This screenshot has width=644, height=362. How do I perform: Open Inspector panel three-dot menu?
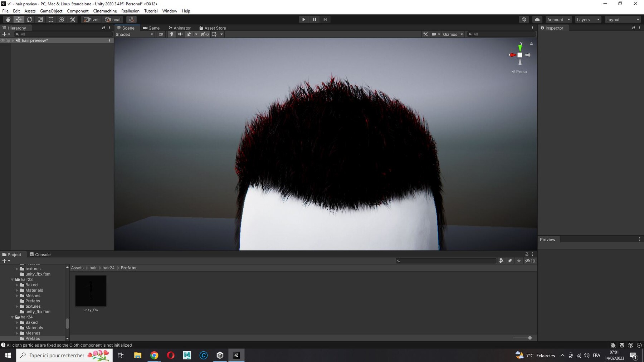(x=639, y=28)
